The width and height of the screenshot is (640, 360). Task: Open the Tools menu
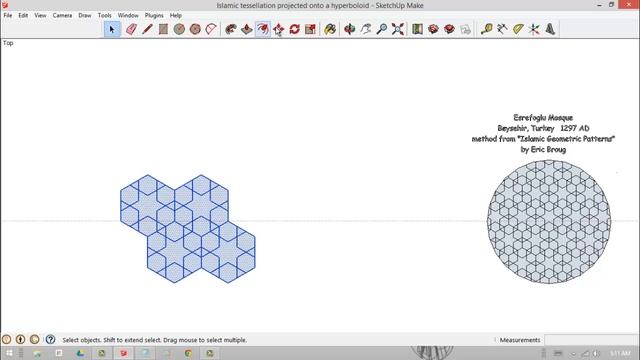[x=104, y=15]
